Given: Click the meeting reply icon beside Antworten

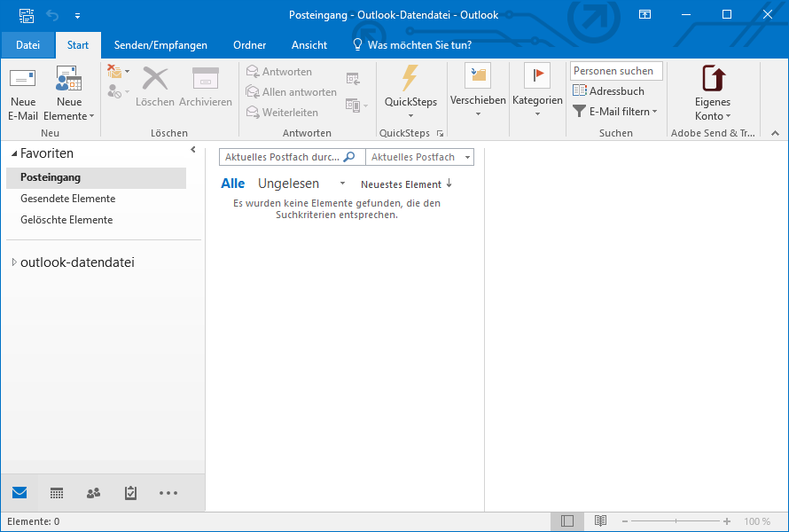Looking at the screenshot, I should [353, 79].
